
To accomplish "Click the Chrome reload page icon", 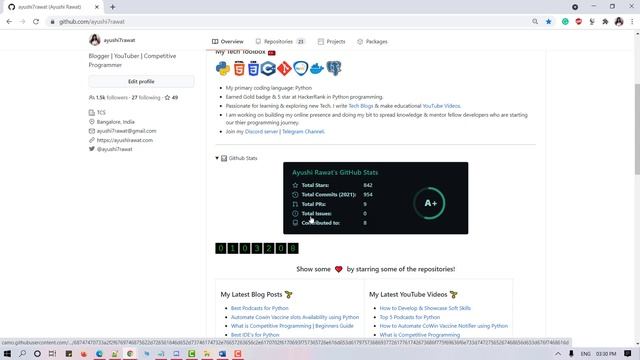I will pyautogui.click(x=36, y=22).
